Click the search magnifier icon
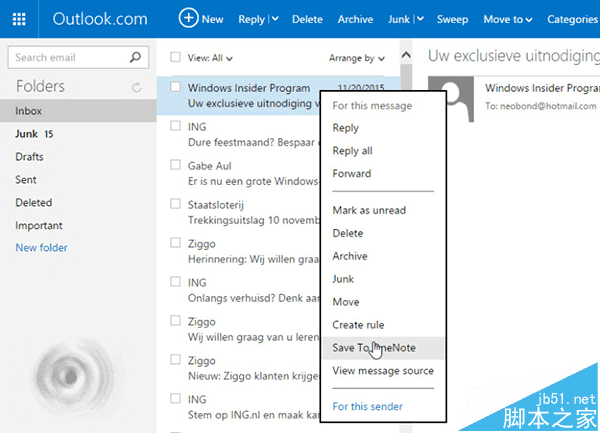Viewport: 600px width, 433px height. tap(135, 57)
